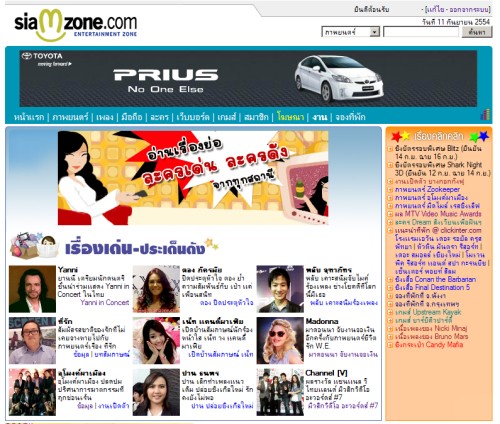
Task: Click the plus icon beside Conan the Barbarian
Action: click(x=390, y=280)
